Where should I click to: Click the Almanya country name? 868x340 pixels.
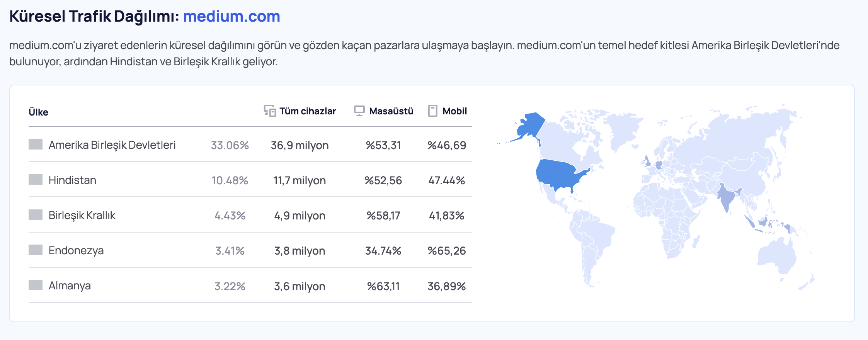[x=70, y=286]
